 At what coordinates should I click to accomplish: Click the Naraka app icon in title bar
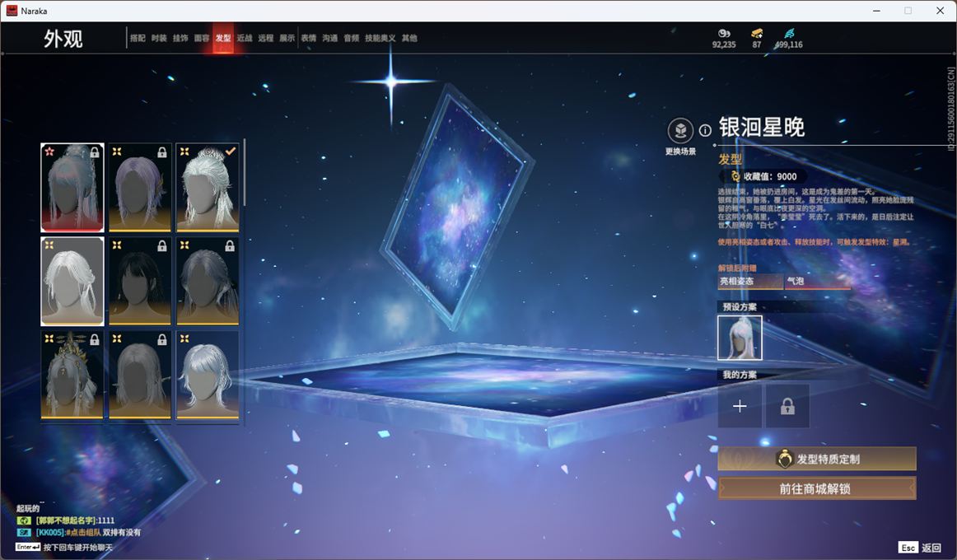tap(12, 11)
